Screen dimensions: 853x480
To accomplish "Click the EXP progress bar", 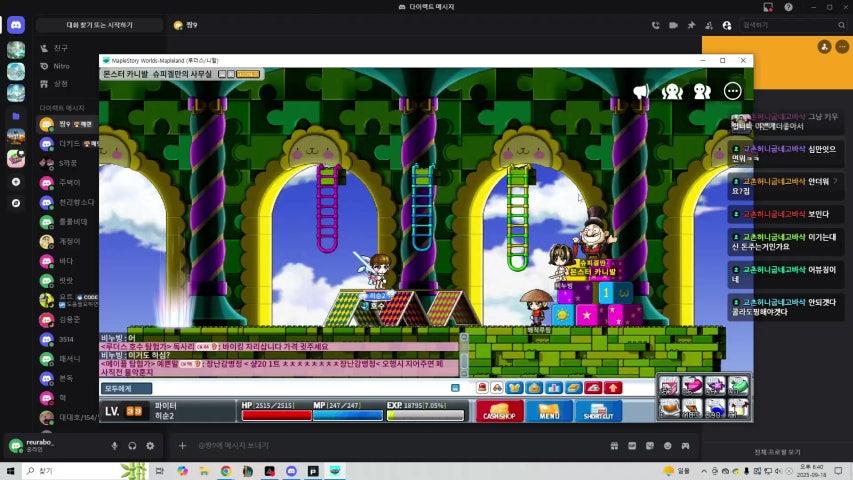I will pyautogui.click(x=425, y=415).
